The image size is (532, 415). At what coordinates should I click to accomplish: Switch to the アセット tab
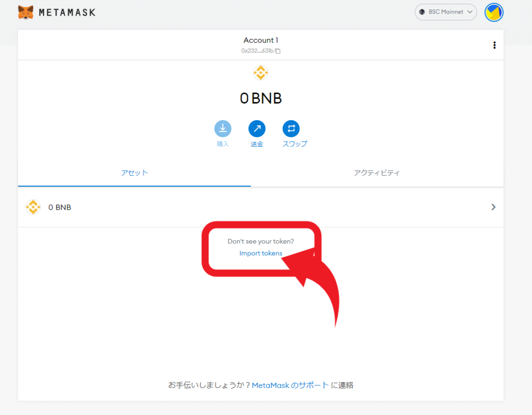[135, 173]
